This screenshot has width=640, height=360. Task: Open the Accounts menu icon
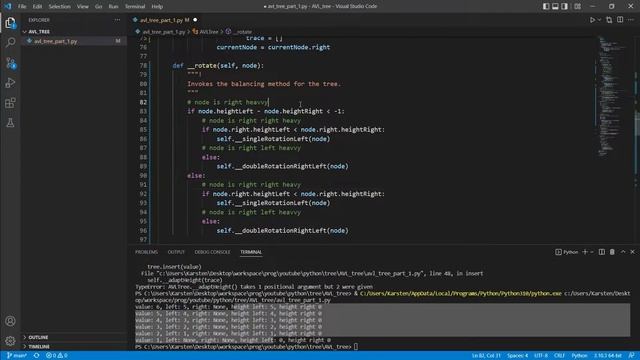point(10,321)
